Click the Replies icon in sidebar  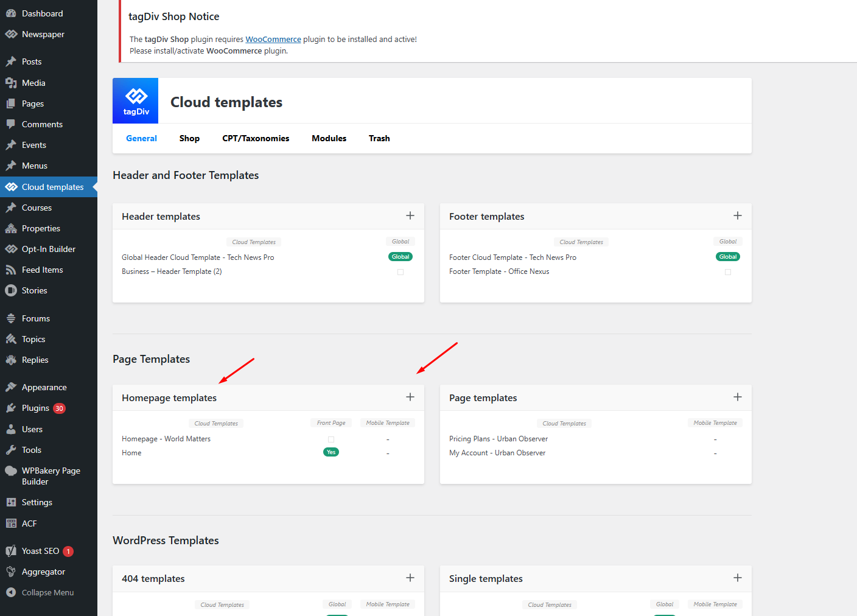pyautogui.click(x=11, y=360)
